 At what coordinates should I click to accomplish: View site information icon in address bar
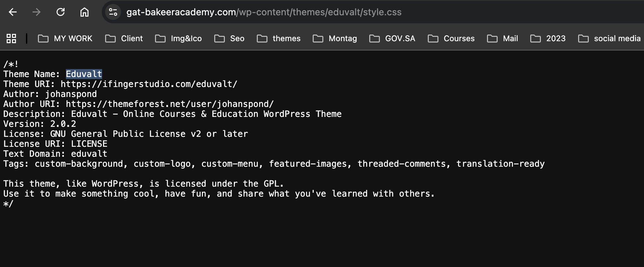[x=113, y=12]
